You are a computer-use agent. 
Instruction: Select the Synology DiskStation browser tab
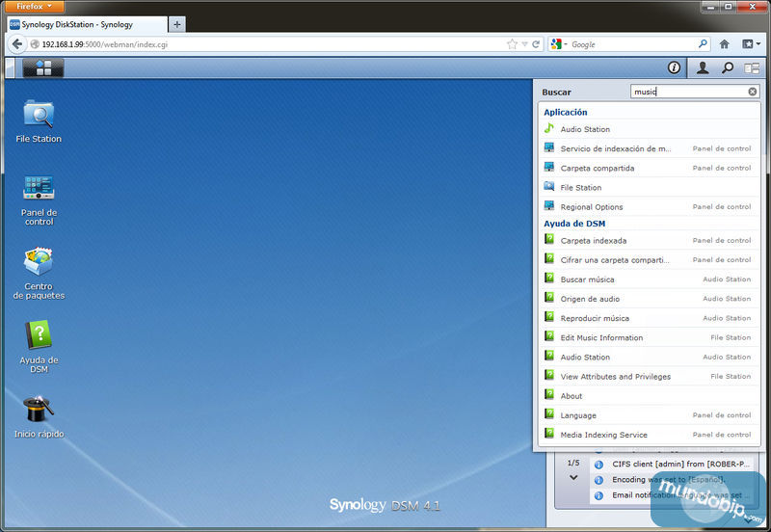[88, 25]
